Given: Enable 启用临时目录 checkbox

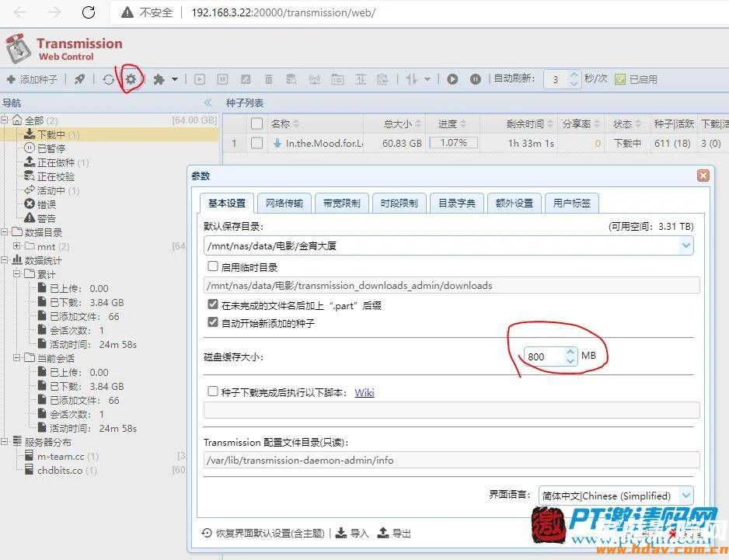Looking at the screenshot, I should point(213,266).
